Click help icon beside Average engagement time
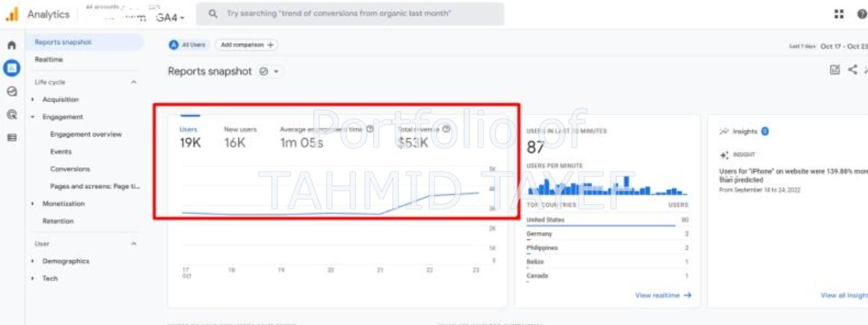 370,129
